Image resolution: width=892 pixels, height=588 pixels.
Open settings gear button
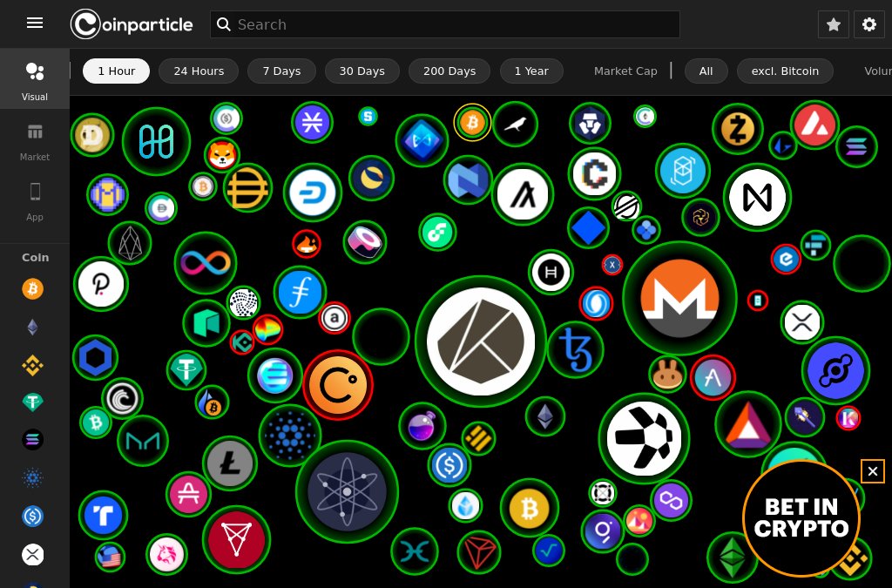[868, 24]
